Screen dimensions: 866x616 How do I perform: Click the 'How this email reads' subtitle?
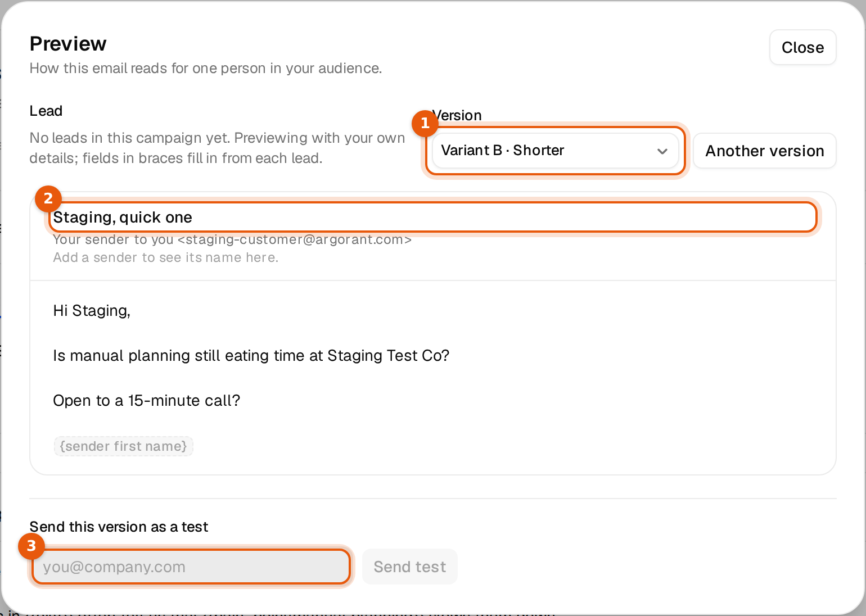(x=206, y=68)
